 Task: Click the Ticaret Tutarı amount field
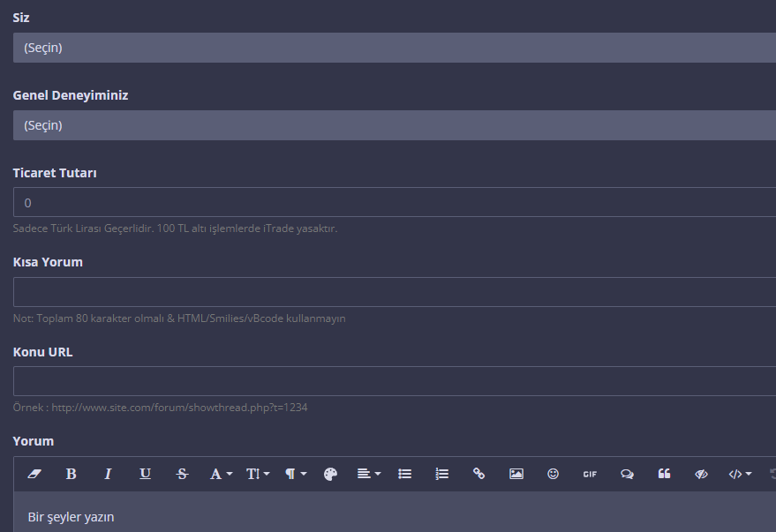(395, 202)
